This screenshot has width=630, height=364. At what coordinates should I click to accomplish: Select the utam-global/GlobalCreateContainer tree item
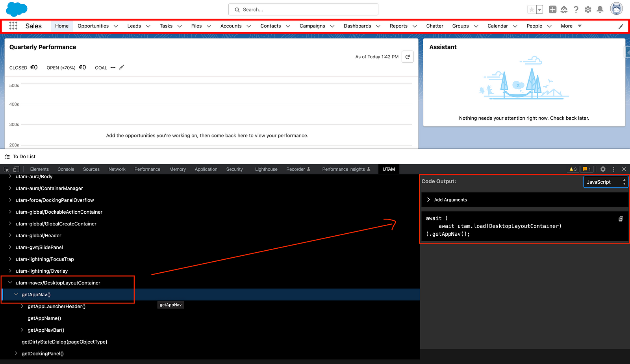56,224
